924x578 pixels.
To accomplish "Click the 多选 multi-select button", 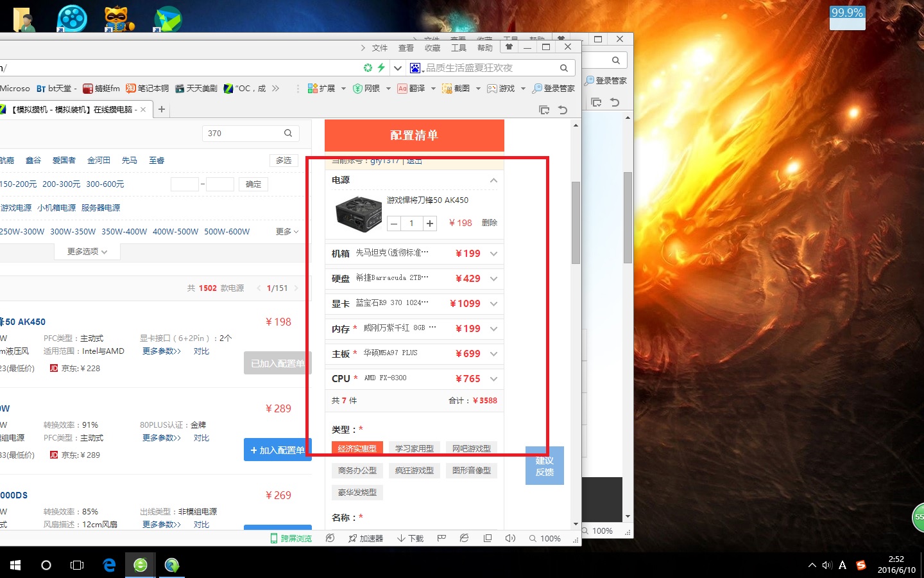I will click(x=284, y=161).
